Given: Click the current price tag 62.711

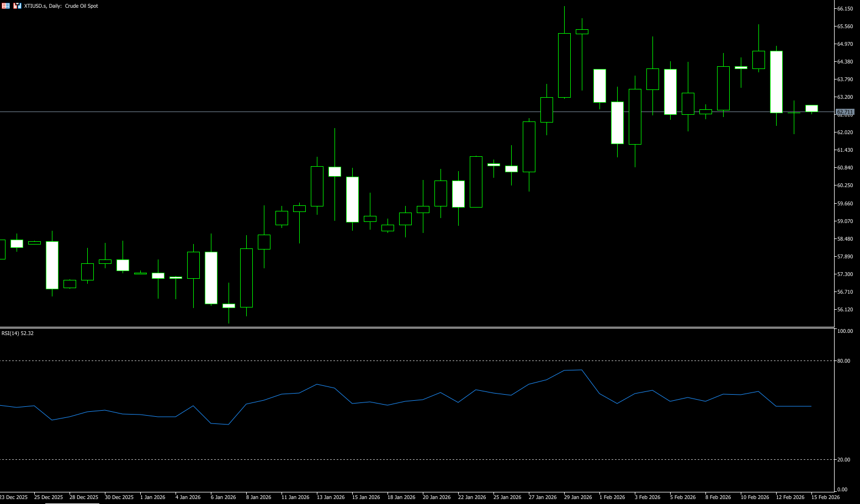Looking at the screenshot, I should [845, 112].
